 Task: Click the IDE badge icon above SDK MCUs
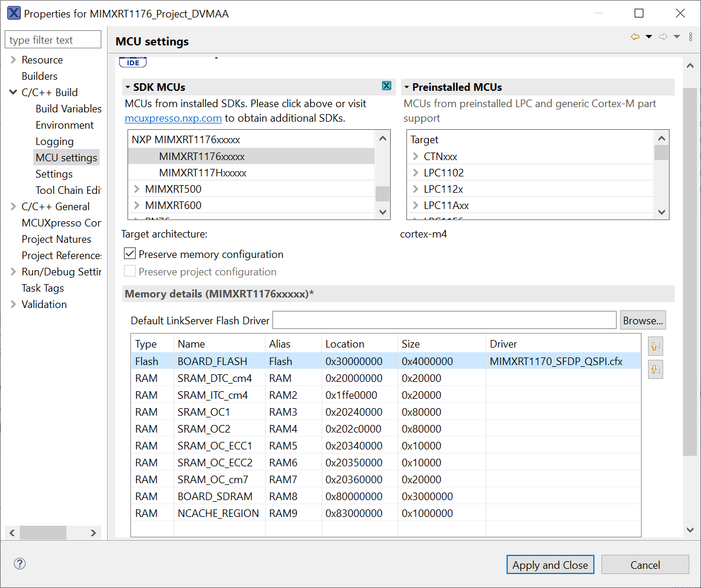[x=132, y=62]
